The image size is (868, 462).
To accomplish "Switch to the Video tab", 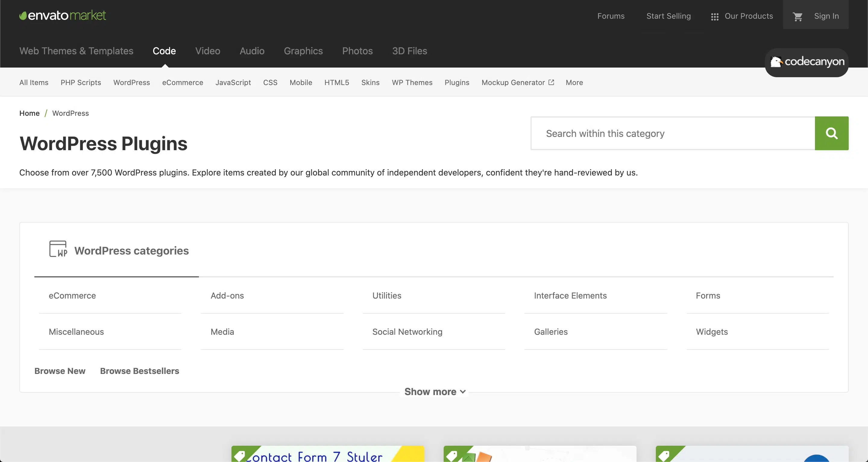I will click(208, 51).
